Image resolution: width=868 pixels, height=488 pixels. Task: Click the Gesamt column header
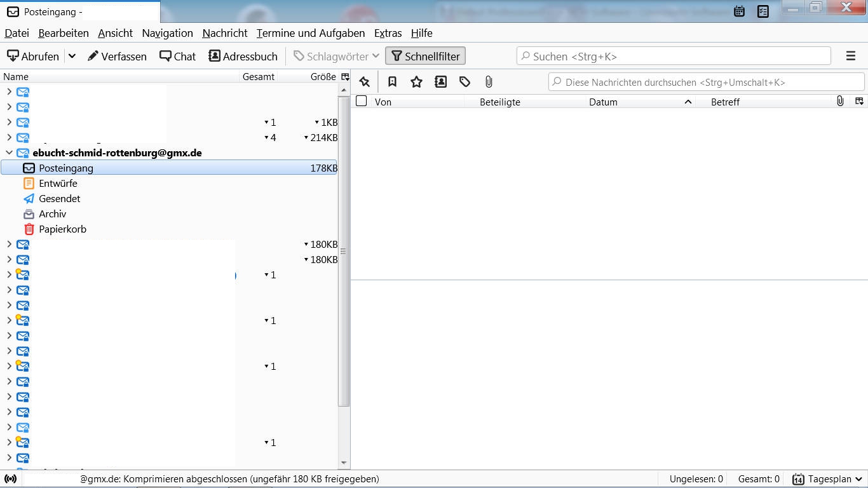coord(259,76)
